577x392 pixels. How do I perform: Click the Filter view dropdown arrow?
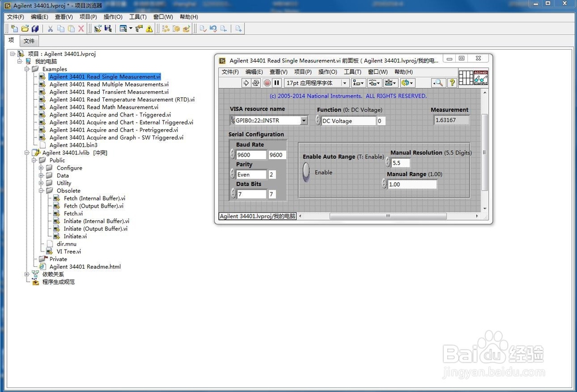(130, 28)
